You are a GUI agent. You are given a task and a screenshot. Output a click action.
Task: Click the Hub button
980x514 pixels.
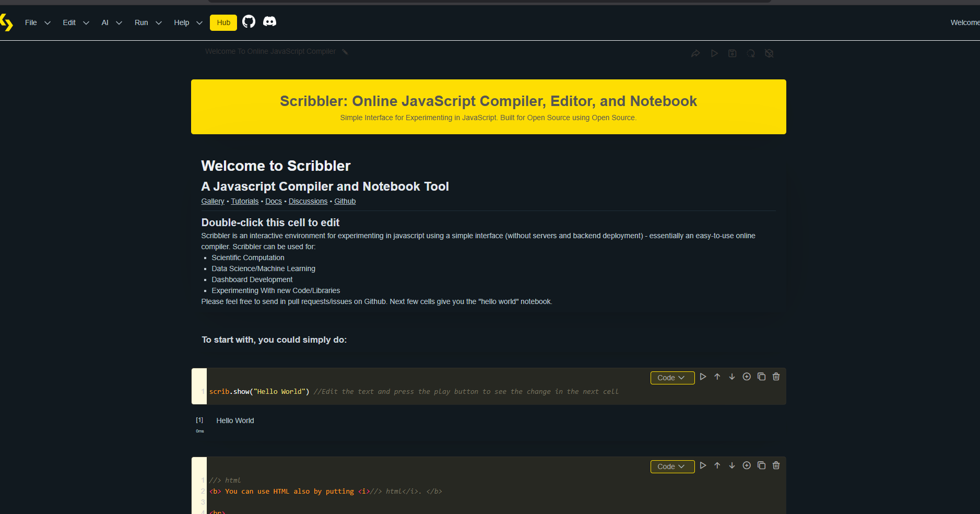click(223, 22)
